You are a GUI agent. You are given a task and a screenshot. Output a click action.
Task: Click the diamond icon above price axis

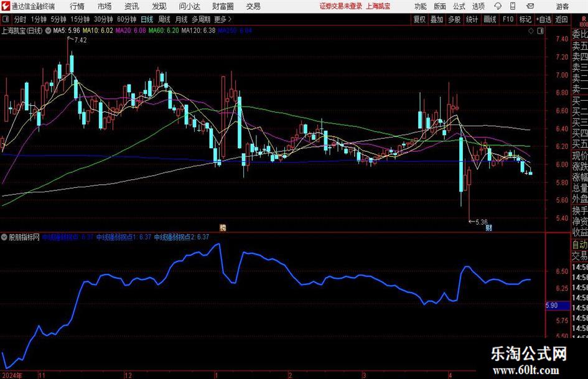pyautogui.click(x=531, y=31)
